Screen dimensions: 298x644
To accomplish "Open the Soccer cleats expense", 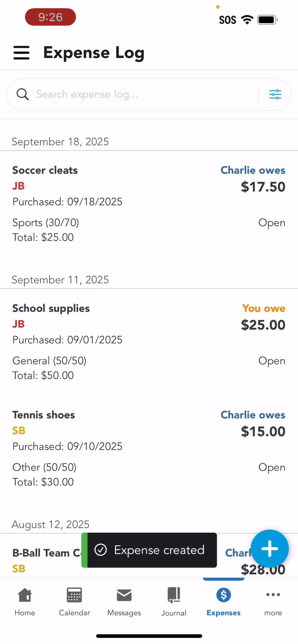I will tap(45, 170).
